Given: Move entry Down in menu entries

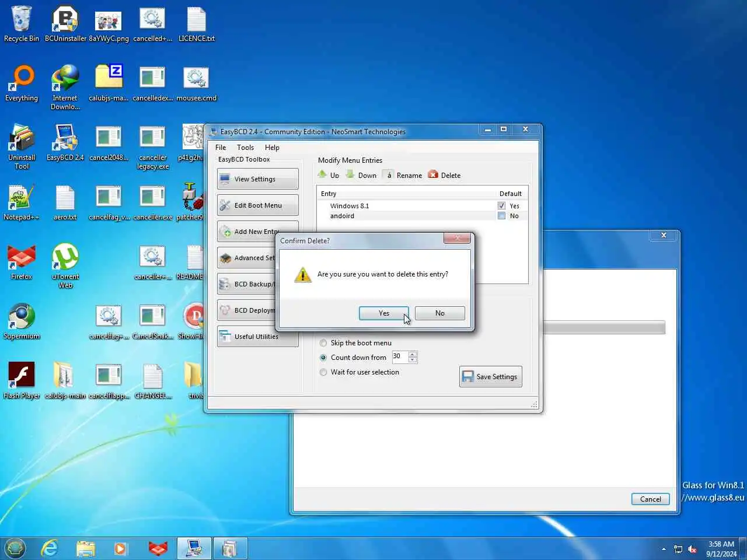Looking at the screenshot, I should point(361,175).
